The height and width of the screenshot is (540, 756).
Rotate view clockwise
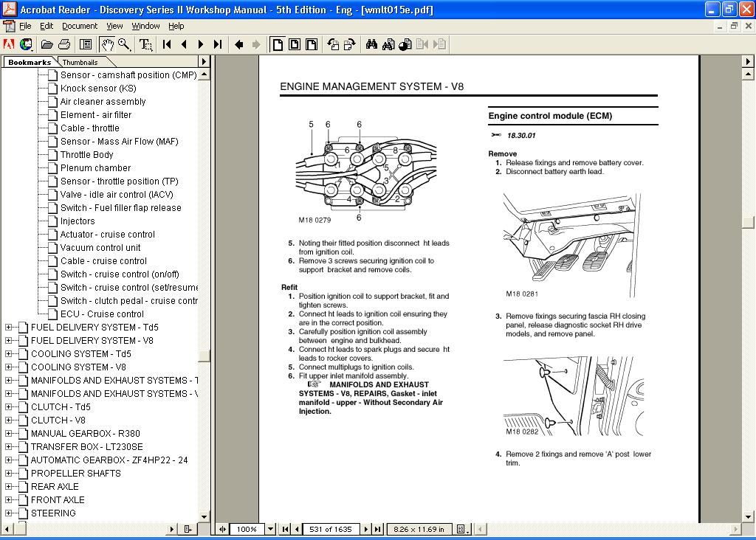point(349,45)
